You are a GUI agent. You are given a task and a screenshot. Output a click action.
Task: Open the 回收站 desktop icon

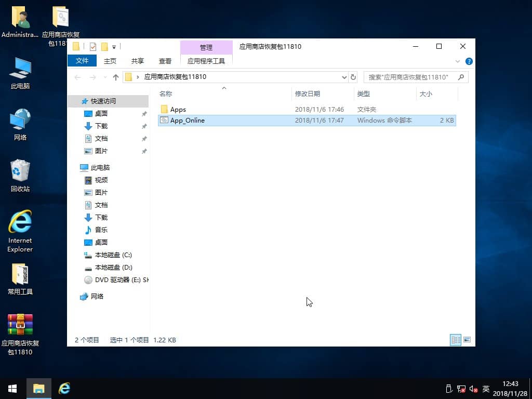pos(19,171)
